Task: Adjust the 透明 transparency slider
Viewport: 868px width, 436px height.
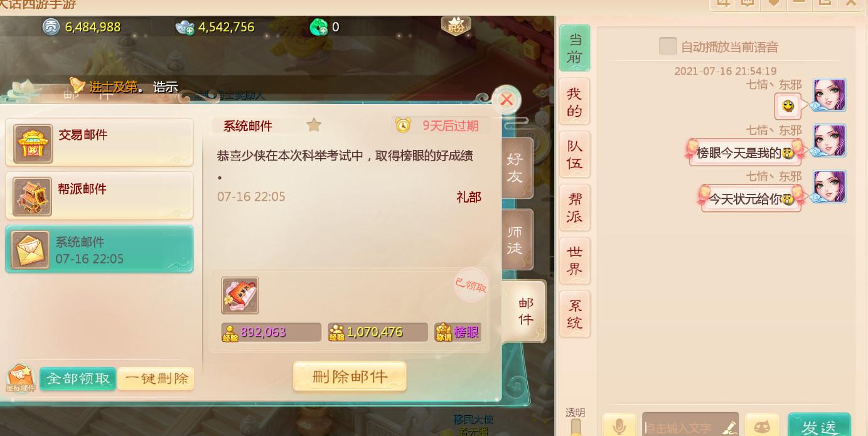Action: [x=575, y=427]
